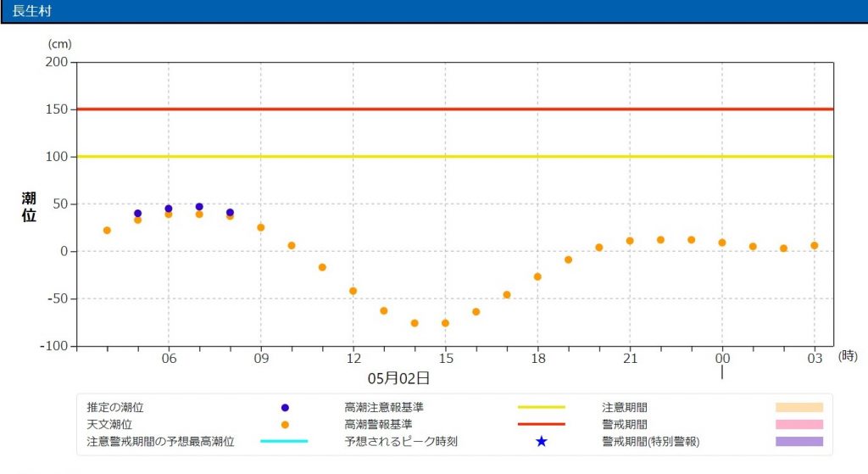This screenshot has width=868, height=474.
Task: Click the 200 y-axis value label
Action: point(57,62)
